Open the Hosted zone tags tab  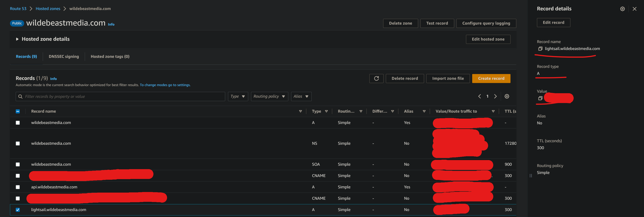pos(110,57)
